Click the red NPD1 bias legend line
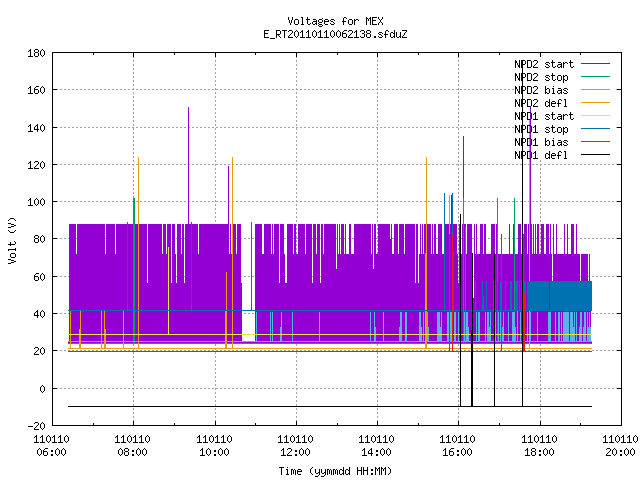This screenshot has width=640, height=480. click(595, 142)
